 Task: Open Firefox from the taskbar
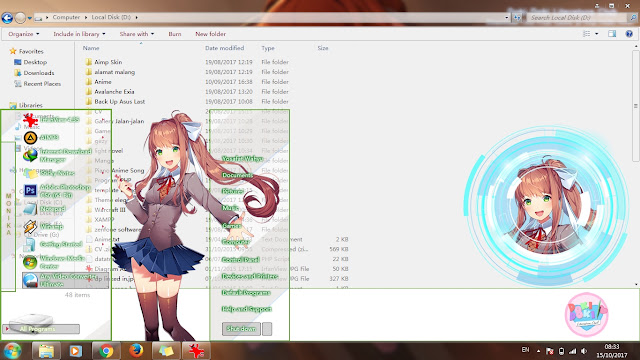point(136,351)
